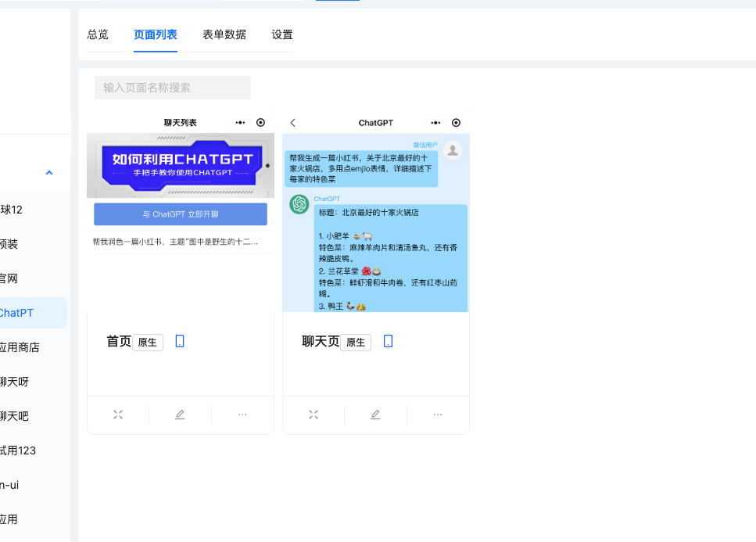Click the expand preview icon under 首页 card
This screenshot has width=756, height=542.
(x=118, y=415)
